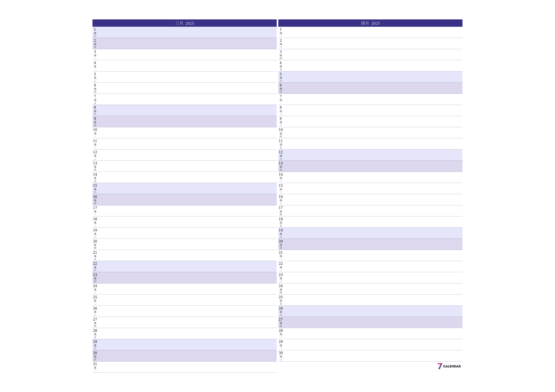
Task: Click on April 12 shaded date row
Action: pyautogui.click(x=369, y=155)
